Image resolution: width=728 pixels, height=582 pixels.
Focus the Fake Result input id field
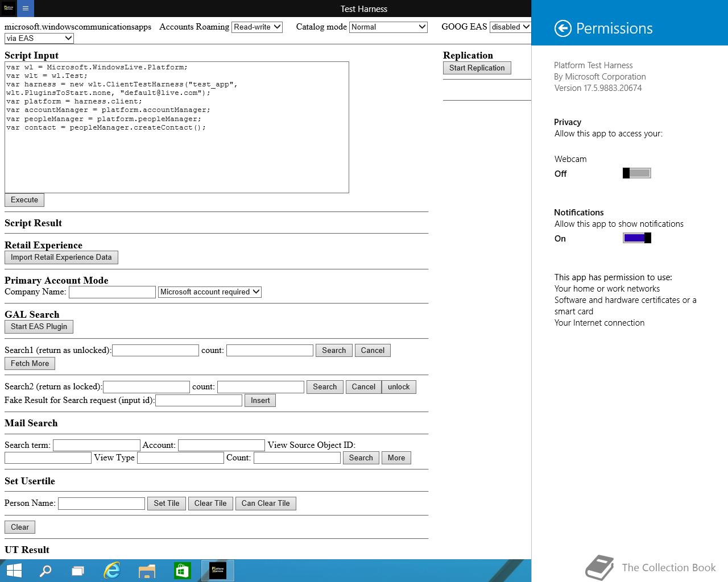(x=198, y=401)
